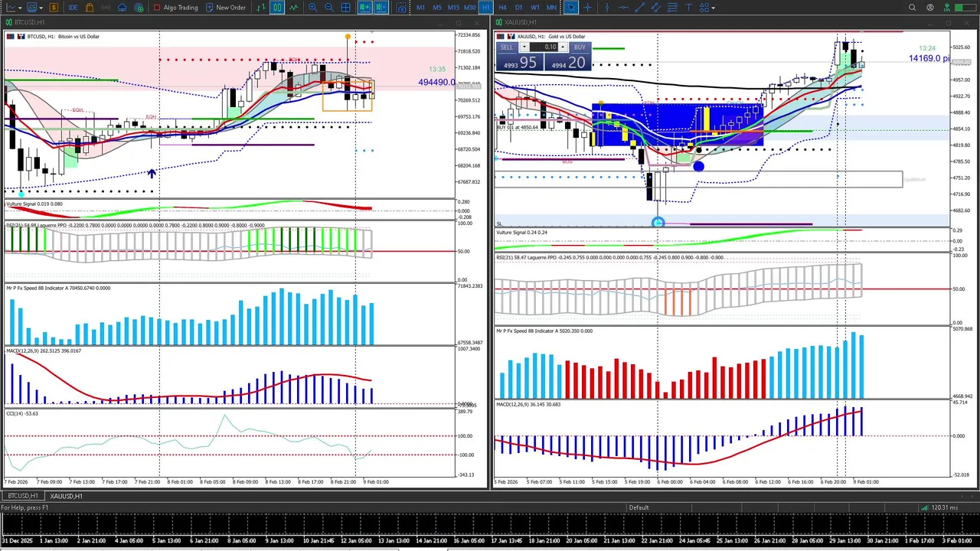
Task: Select the arrow cursor tool
Action: (x=571, y=8)
